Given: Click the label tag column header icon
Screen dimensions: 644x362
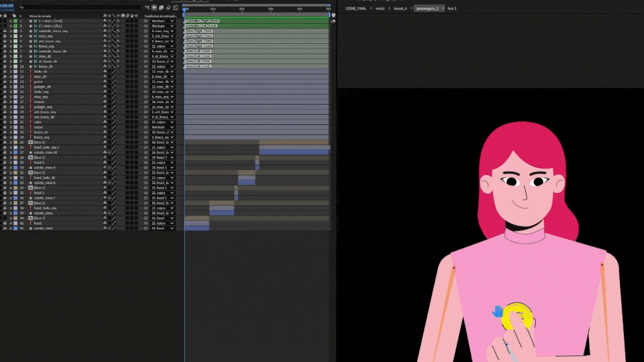Looking at the screenshot, I should (x=14, y=16).
